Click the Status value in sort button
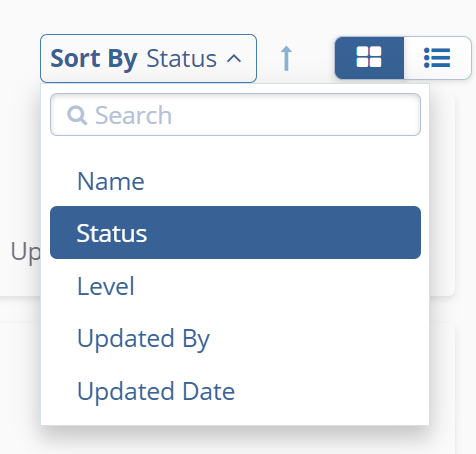The height and width of the screenshot is (454, 476). (181, 59)
